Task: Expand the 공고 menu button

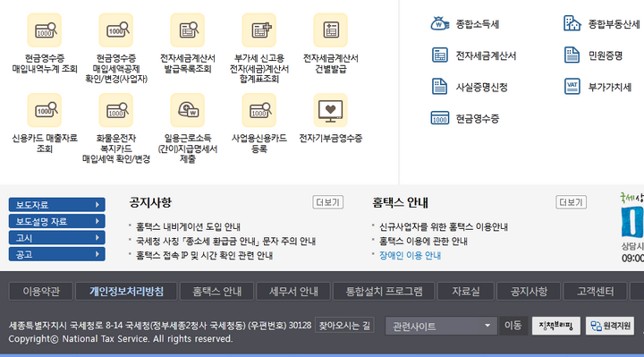Action: [x=56, y=254]
